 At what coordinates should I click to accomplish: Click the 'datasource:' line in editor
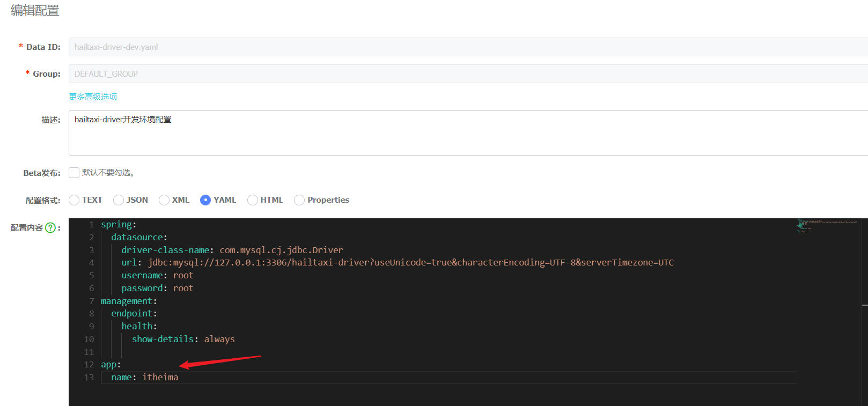[x=139, y=237]
